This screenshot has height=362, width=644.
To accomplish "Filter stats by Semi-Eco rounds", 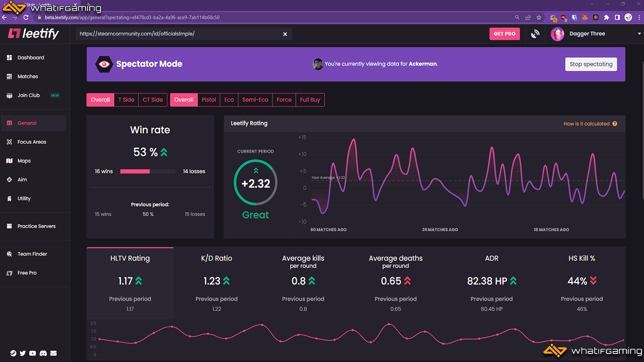I will (x=255, y=100).
